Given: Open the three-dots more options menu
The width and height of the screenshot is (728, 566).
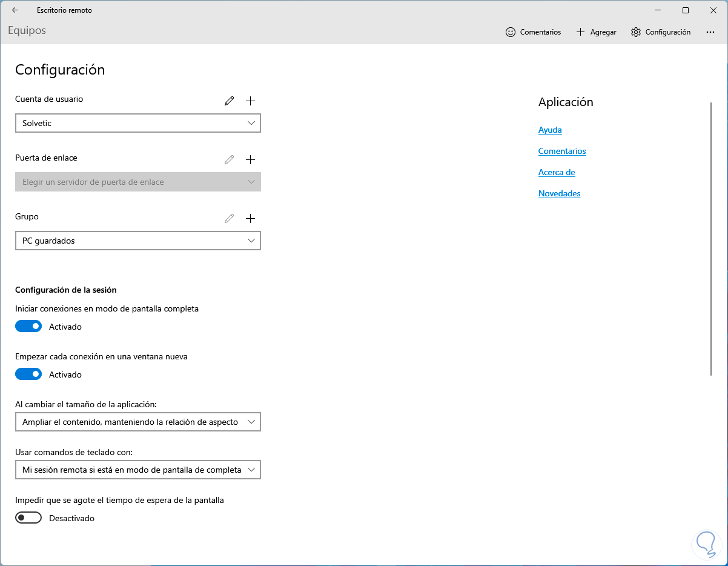Looking at the screenshot, I should pos(710,32).
